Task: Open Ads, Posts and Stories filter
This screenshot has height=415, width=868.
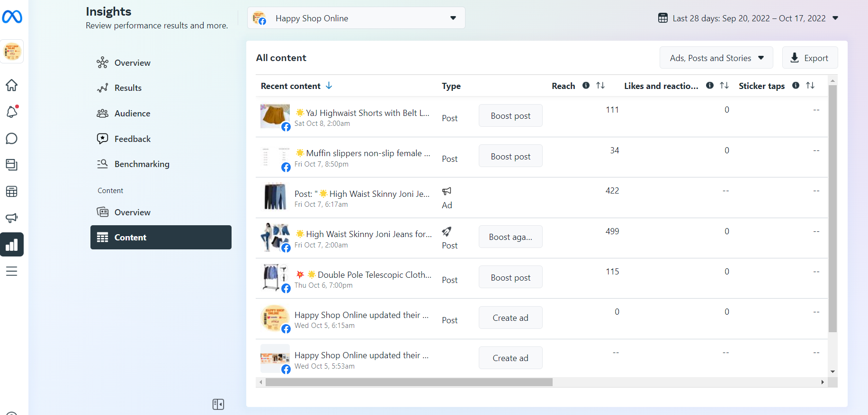Action: pos(716,58)
